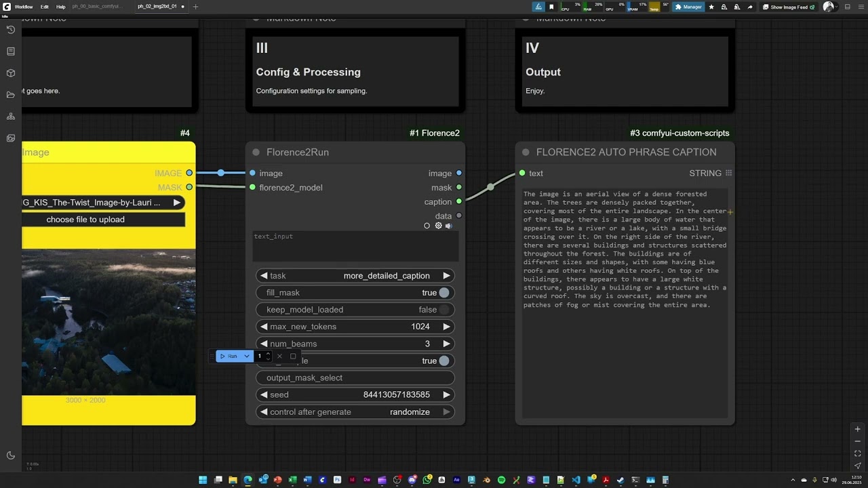Open the workflows folder sidebar icon

point(10,95)
